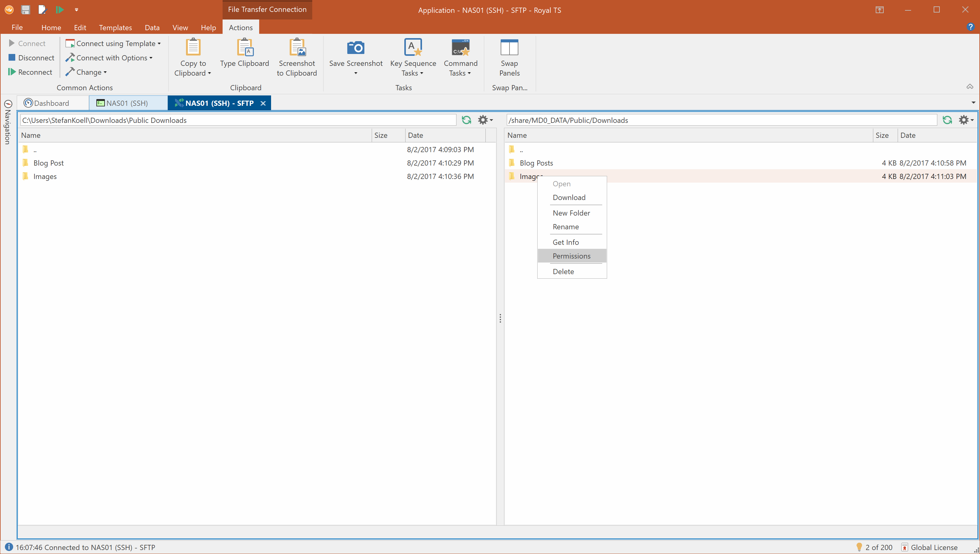Screen dimensions: 980x554
Task: Click the help question mark icon
Action: point(971,27)
